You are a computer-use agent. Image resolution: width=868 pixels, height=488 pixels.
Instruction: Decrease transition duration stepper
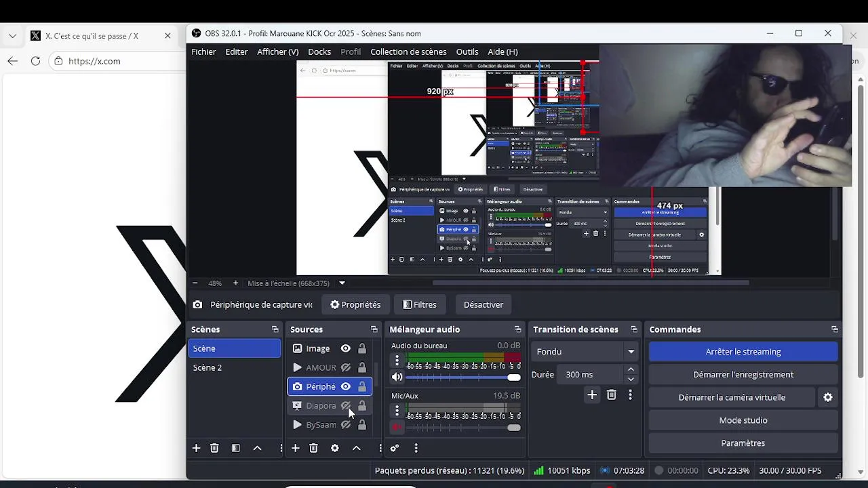click(631, 379)
